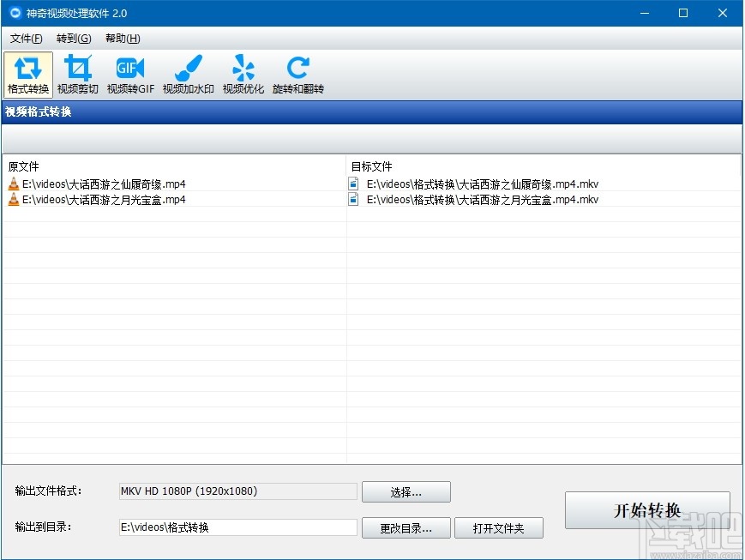Viewport: 745px width, 560px height.
Task: Select target E:\videos\格式转换\大话西游之仙履奇缘.mp4.mkv
Action: click(x=544, y=184)
